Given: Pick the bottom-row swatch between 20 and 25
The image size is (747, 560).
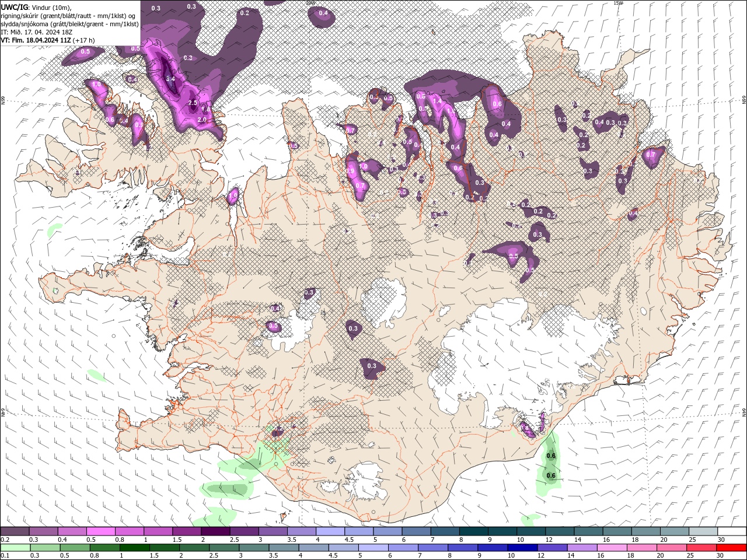Looking at the screenshot, I should point(672,548).
